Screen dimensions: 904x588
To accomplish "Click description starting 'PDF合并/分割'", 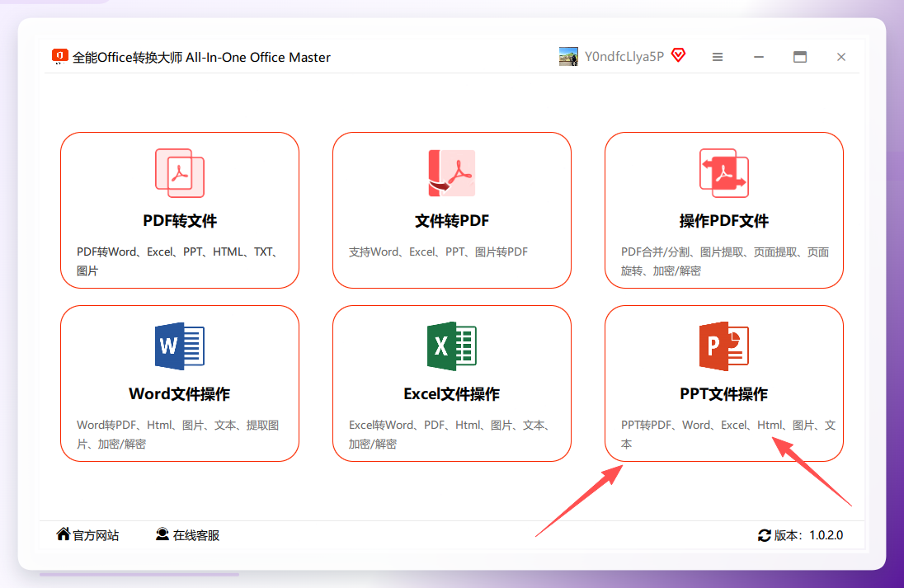I will [725, 261].
